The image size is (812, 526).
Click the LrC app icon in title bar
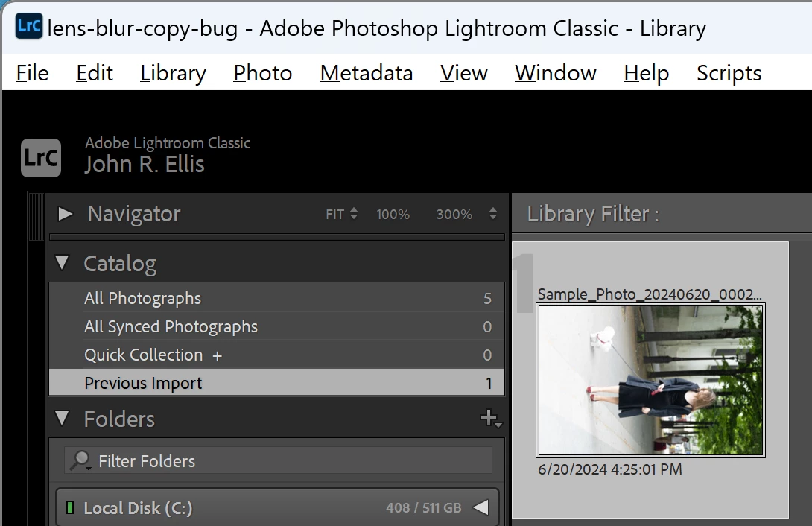click(x=28, y=26)
